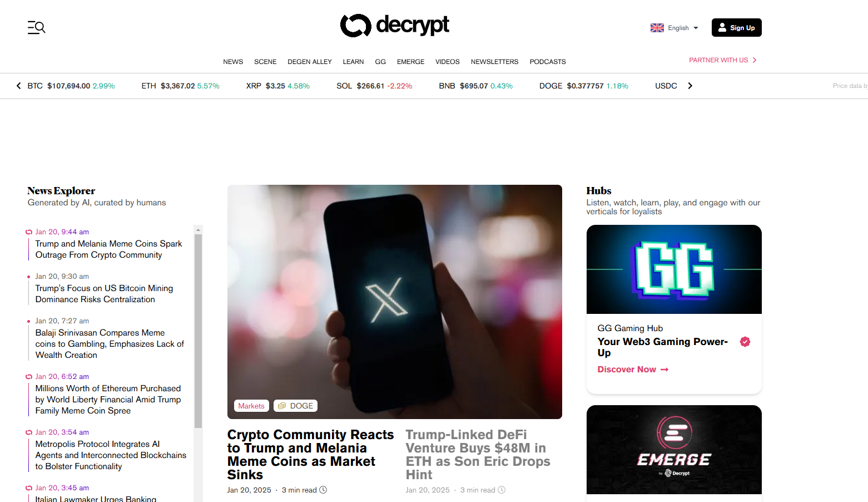Viewport: 868px width, 502px height.
Task: Click the verified badge on GG Gaming Hub
Action: coord(745,342)
